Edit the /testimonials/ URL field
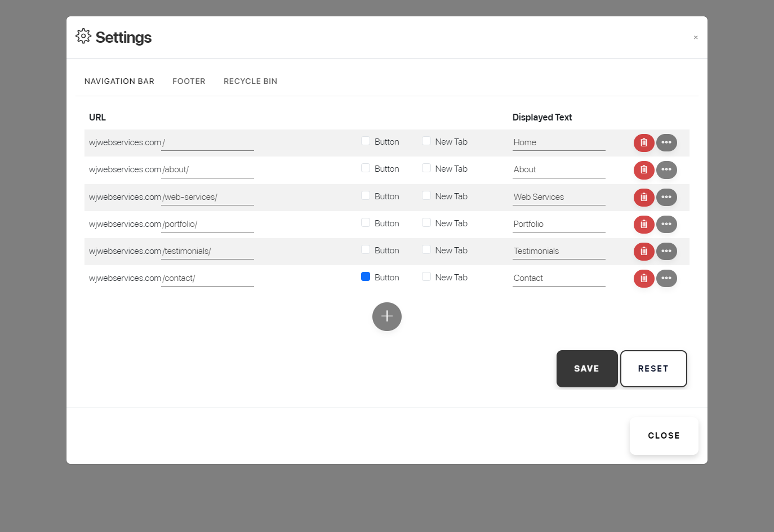Viewport: 774px width, 532px height. [x=207, y=251]
